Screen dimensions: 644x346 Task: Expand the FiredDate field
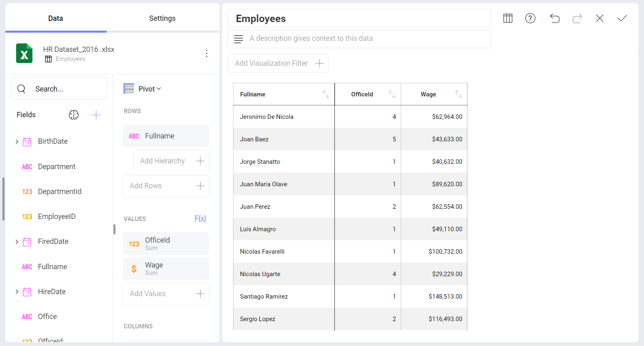17,242
